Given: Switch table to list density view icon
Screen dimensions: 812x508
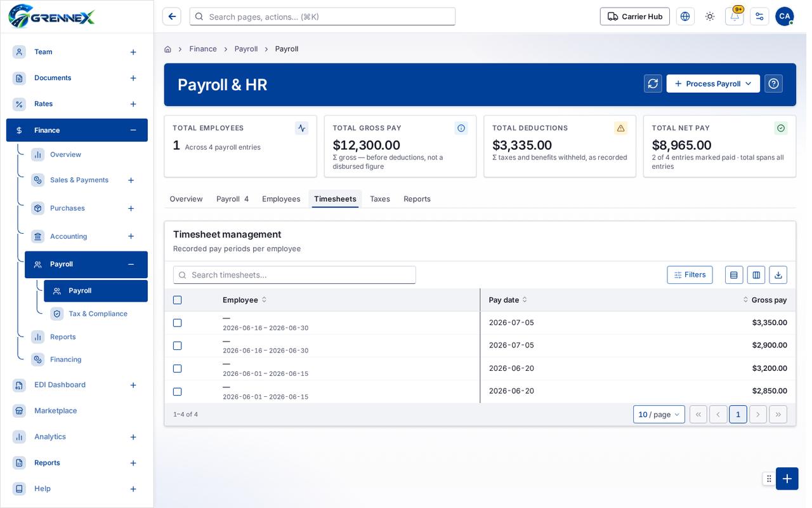Looking at the screenshot, I should pos(734,275).
